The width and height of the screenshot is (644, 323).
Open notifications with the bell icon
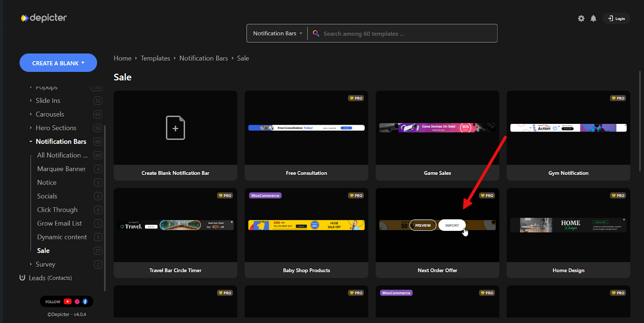(593, 19)
